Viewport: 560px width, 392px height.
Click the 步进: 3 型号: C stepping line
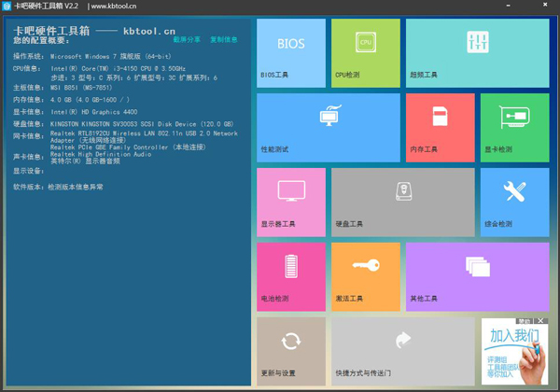pyautogui.click(x=133, y=77)
